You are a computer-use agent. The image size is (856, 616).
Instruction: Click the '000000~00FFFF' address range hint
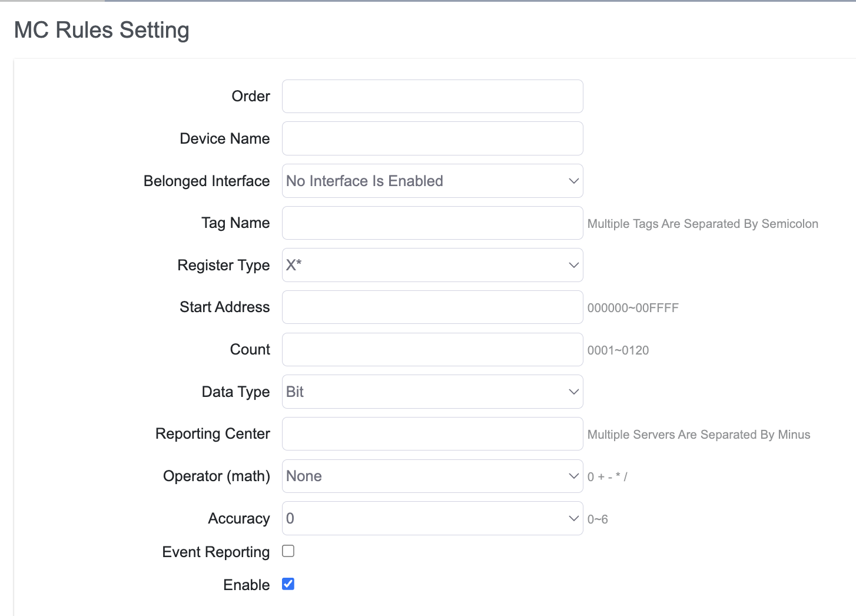point(633,308)
